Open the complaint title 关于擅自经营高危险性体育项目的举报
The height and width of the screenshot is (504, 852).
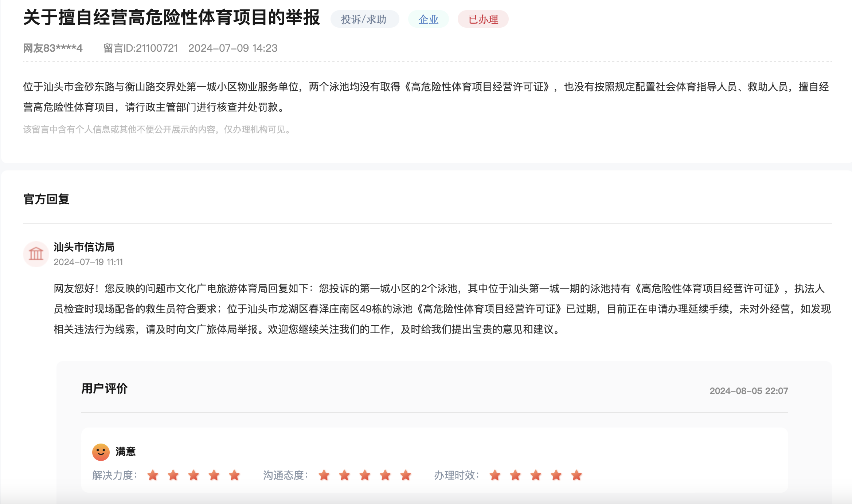(x=171, y=19)
